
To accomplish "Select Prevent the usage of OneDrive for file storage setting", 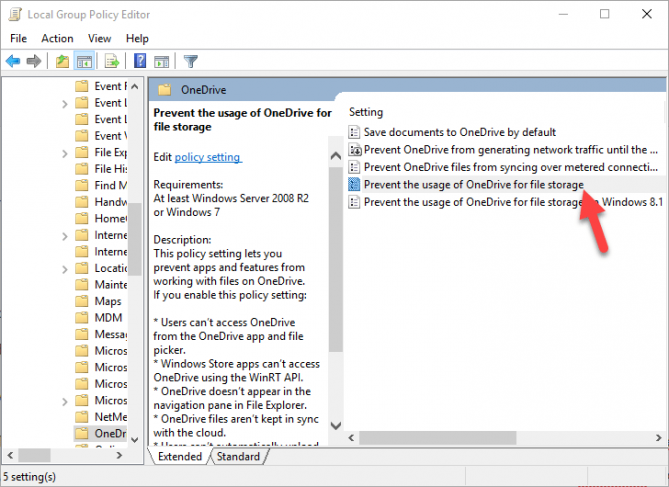I will point(474,185).
